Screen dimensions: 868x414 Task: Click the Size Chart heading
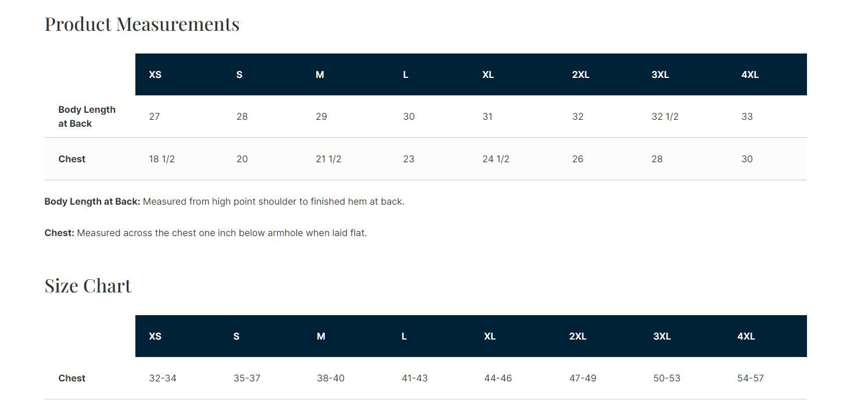88,285
